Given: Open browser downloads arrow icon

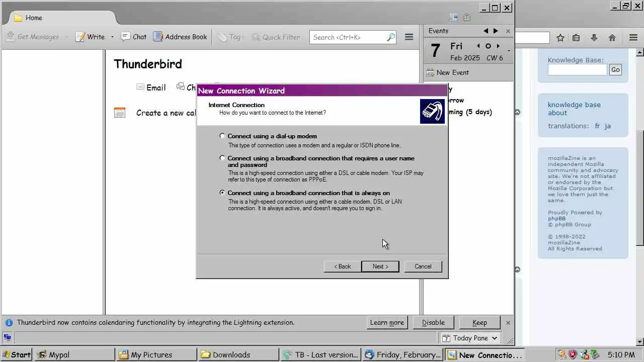Looking at the screenshot, I should (594, 38).
